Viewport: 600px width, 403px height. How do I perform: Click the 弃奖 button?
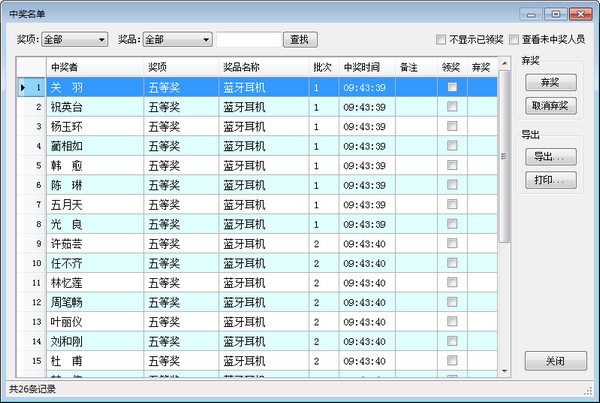click(549, 84)
